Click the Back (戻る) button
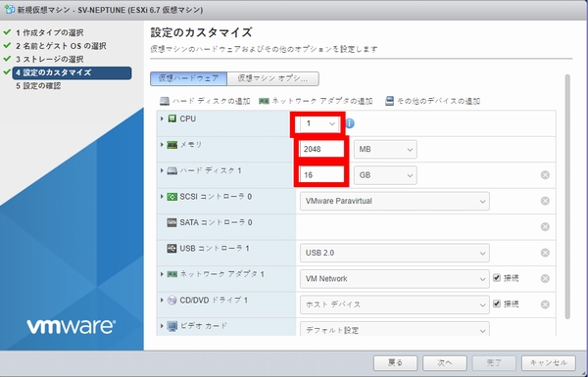 [395, 362]
